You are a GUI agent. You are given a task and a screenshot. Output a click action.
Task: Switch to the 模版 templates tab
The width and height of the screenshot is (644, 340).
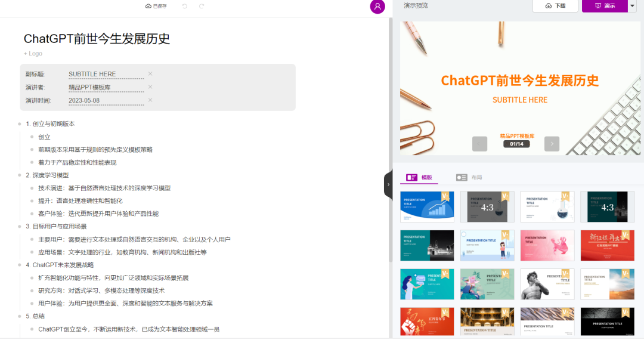point(419,177)
